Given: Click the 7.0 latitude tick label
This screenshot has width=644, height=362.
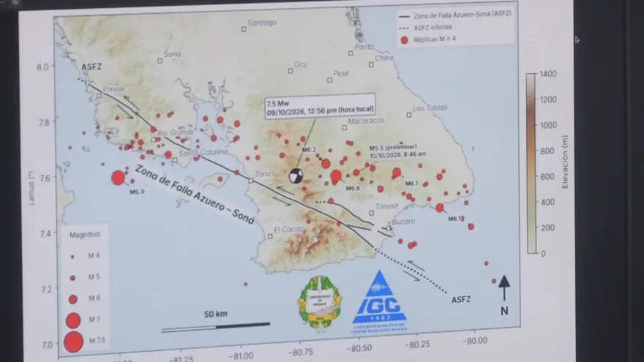Looking at the screenshot, I should pyautogui.click(x=47, y=344).
